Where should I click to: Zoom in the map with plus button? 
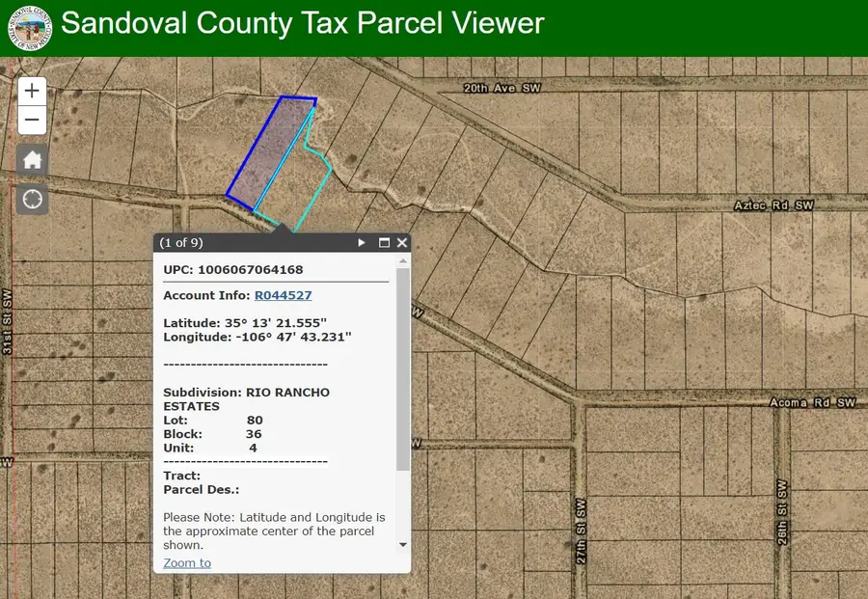coord(32,91)
